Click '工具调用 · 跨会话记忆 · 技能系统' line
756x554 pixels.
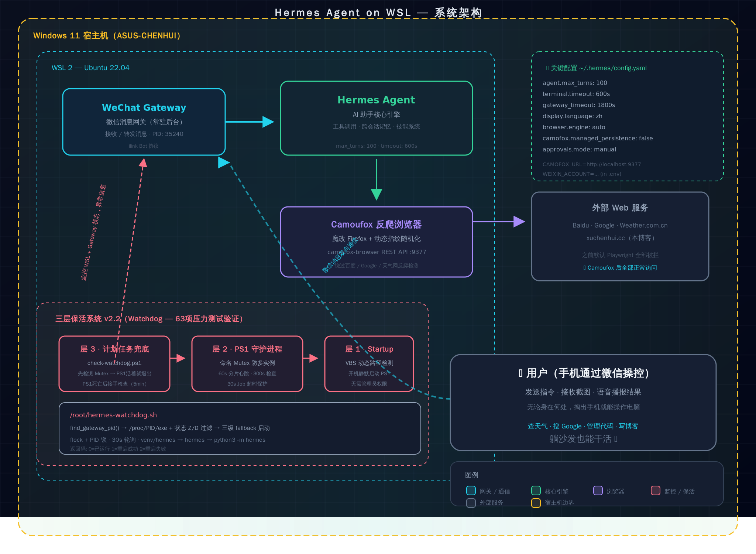376,127
